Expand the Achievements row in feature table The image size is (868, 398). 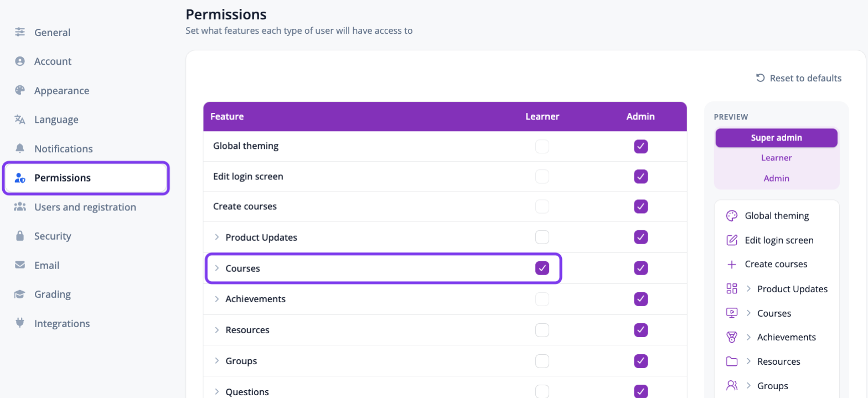click(217, 299)
